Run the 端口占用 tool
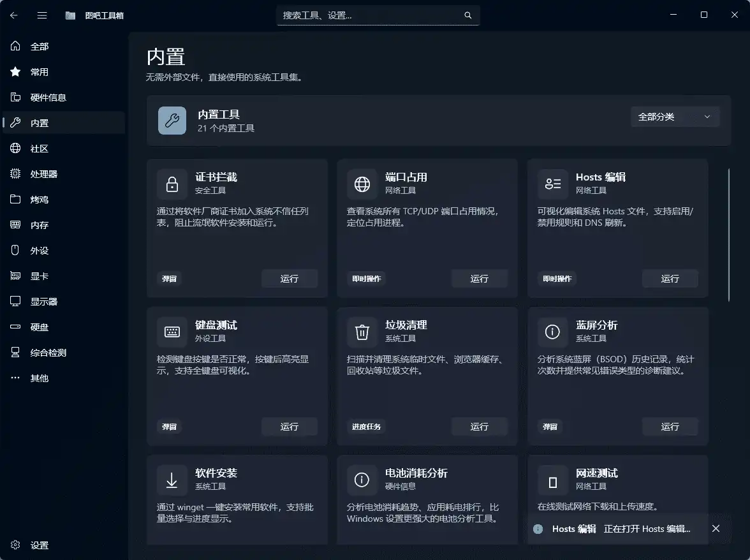750x560 pixels. (x=480, y=278)
